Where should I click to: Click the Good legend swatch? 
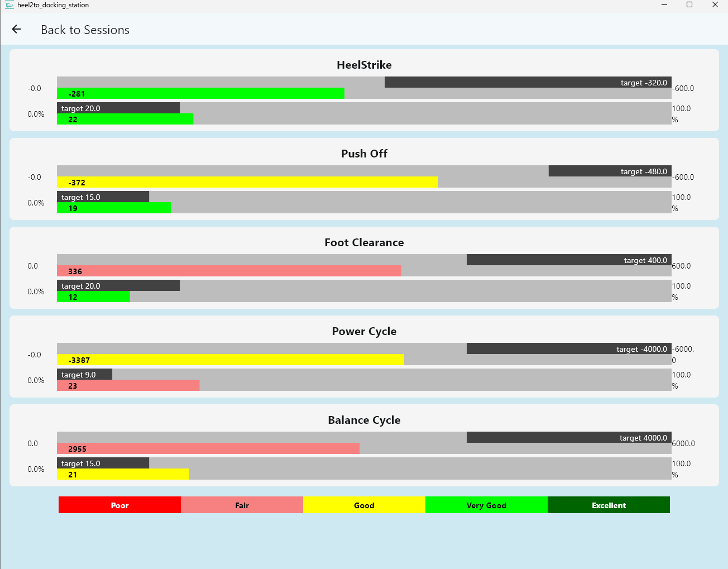point(364,505)
